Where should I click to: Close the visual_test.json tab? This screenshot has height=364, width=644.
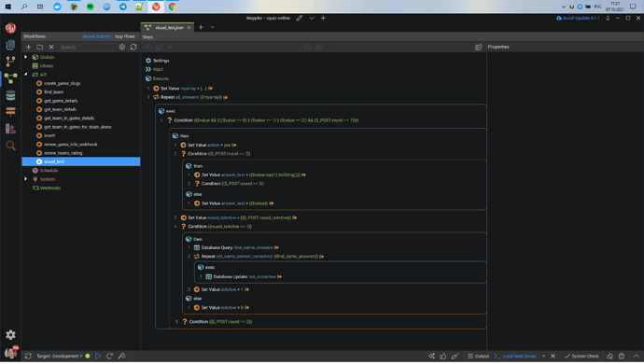[189, 27]
